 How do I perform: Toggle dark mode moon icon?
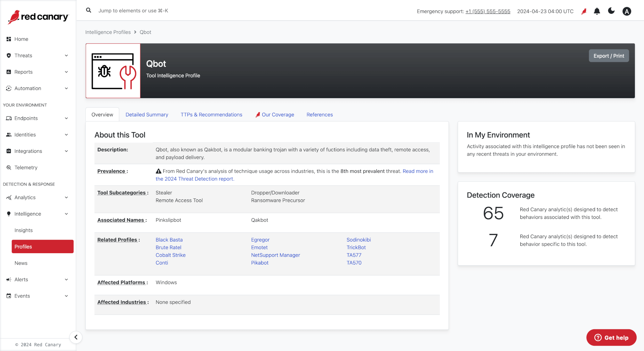611,11
